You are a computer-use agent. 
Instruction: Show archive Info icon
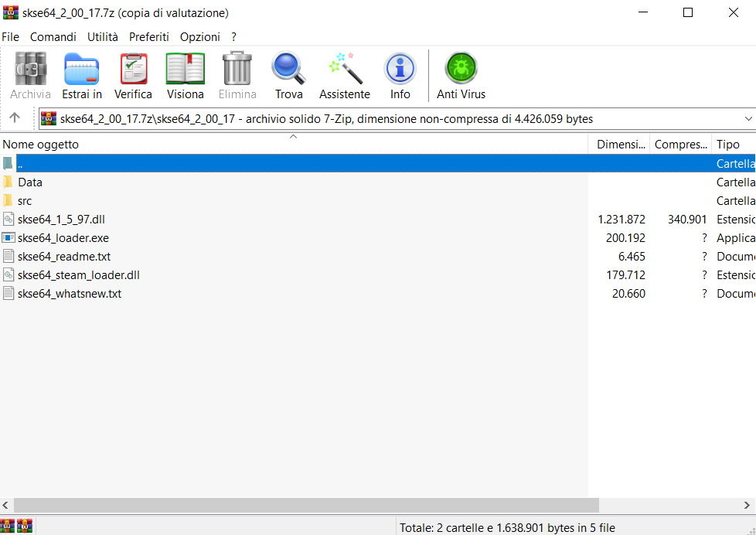pos(400,69)
